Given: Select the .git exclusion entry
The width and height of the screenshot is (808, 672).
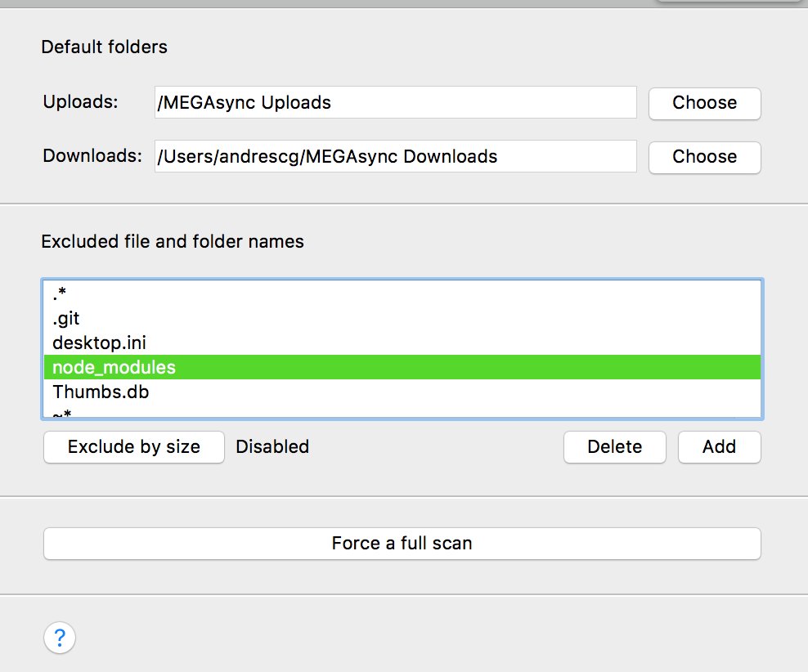Looking at the screenshot, I should click(x=402, y=318).
